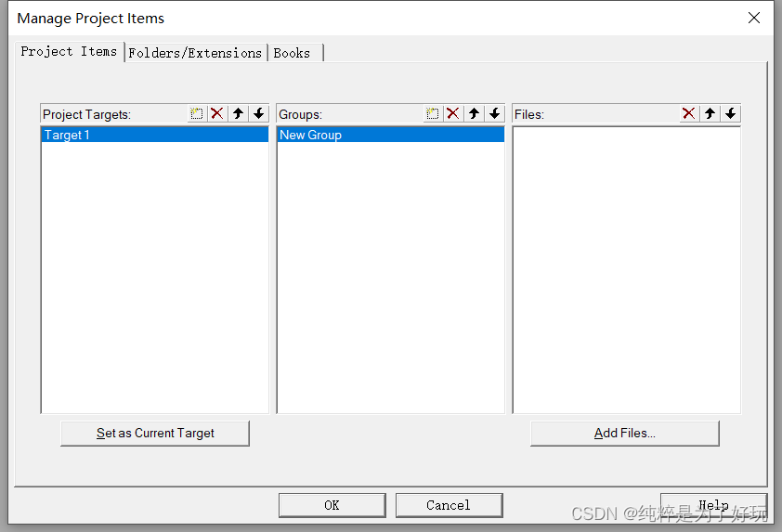Delete the selected file in Files

[689, 113]
